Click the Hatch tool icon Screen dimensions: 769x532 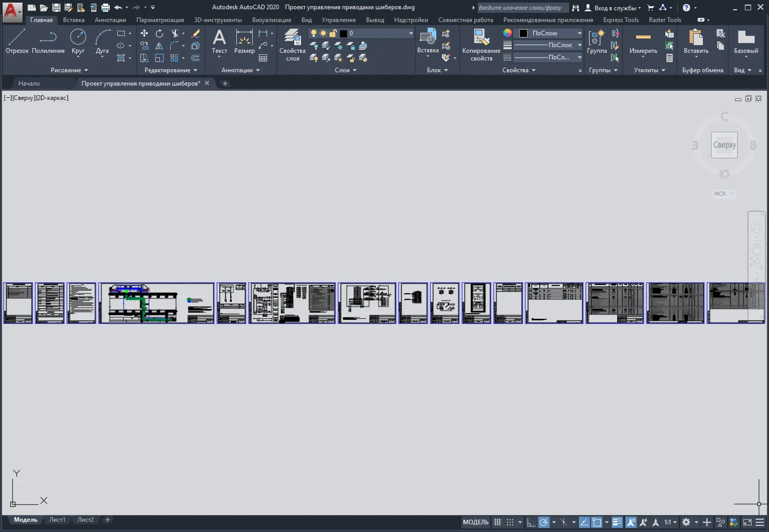coord(121,58)
